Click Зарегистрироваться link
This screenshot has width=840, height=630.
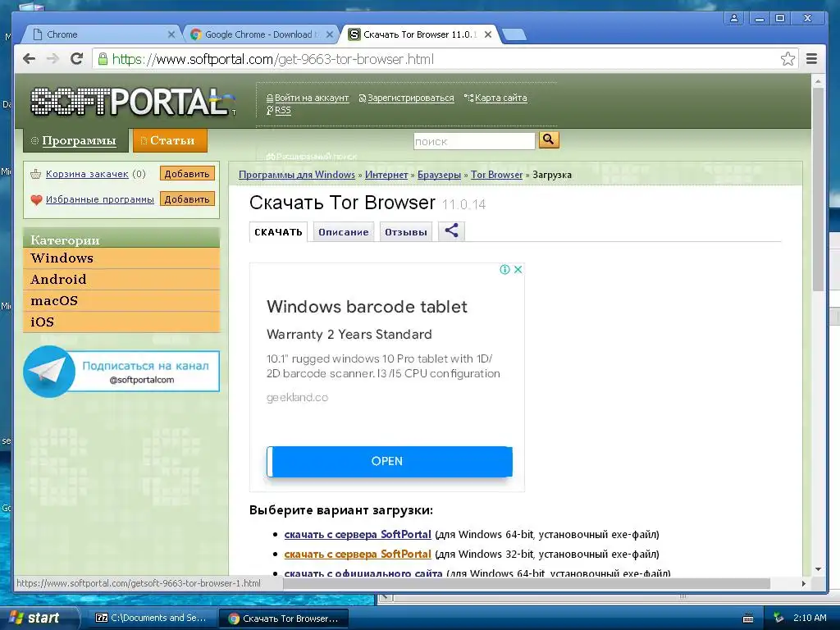pyautogui.click(x=410, y=98)
